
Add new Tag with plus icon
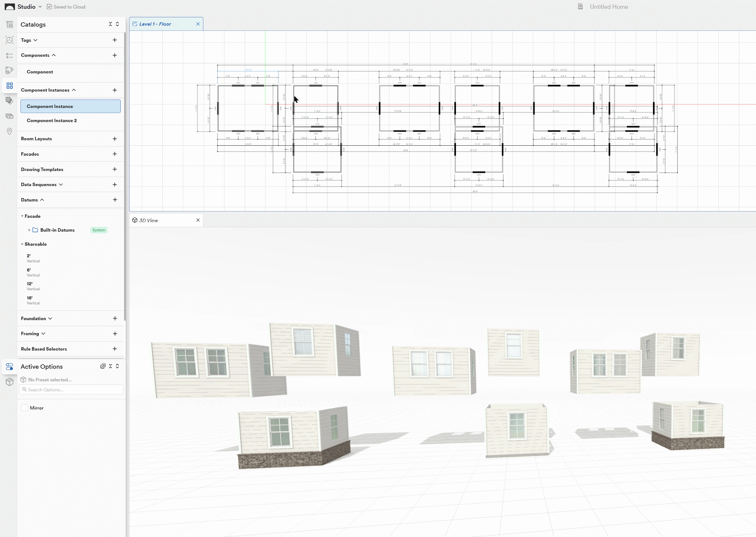point(114,40)
